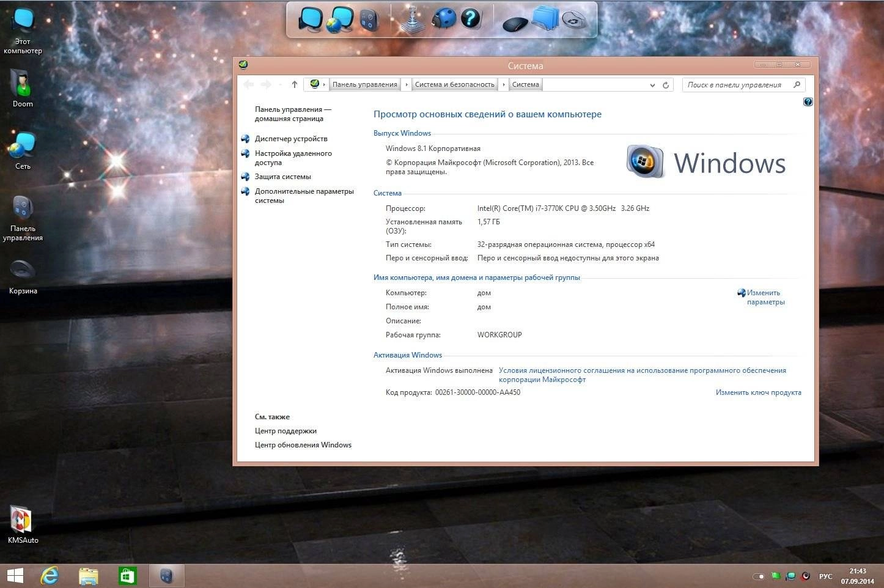Click the blue ladybug dock icon
Viewport: 884px width, 588px height.
(x=443, y=19)
